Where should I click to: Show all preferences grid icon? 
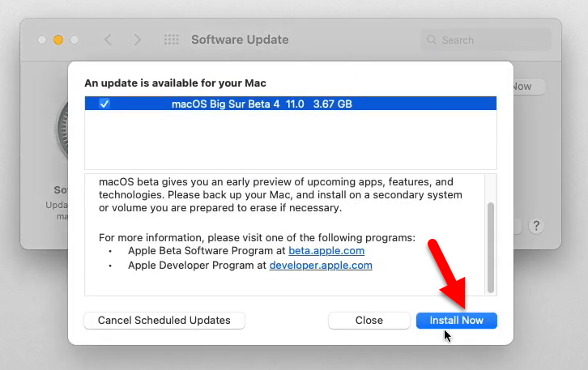pyautogui.click(x=172, y=40)
